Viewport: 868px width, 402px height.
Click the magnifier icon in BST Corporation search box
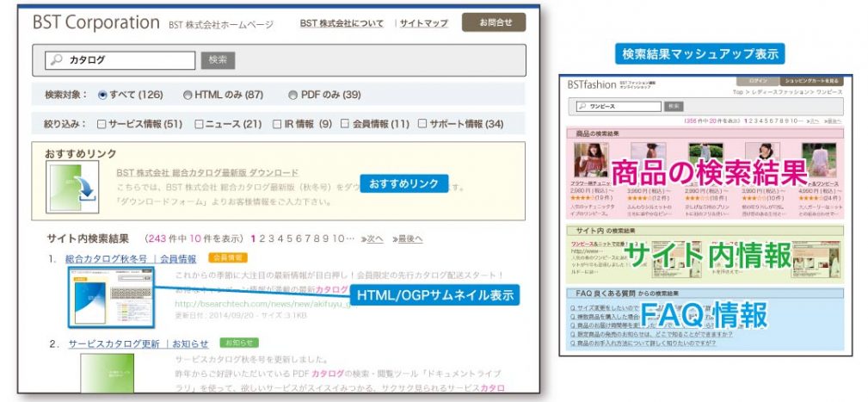click(57, 60)
